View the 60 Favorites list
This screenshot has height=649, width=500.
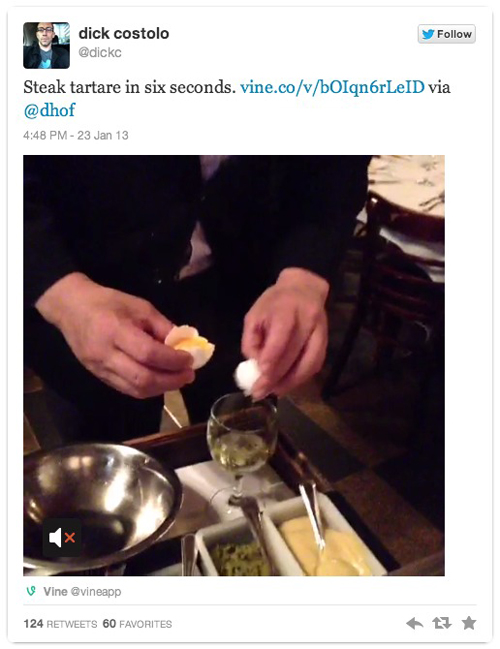tap(137, 624)
